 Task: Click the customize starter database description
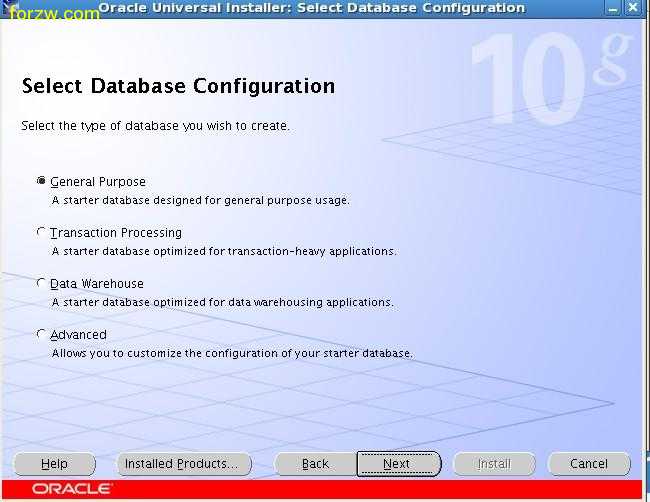coord(232,353)
